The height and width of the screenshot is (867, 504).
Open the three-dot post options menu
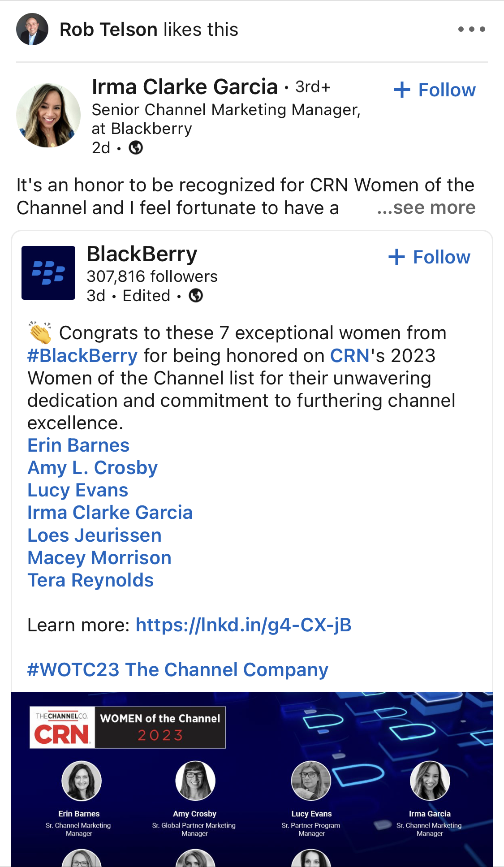click(471, 30)
